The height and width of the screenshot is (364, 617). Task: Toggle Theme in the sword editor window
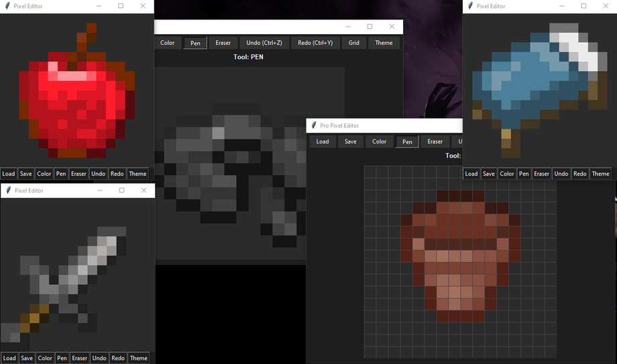(139, 358)
